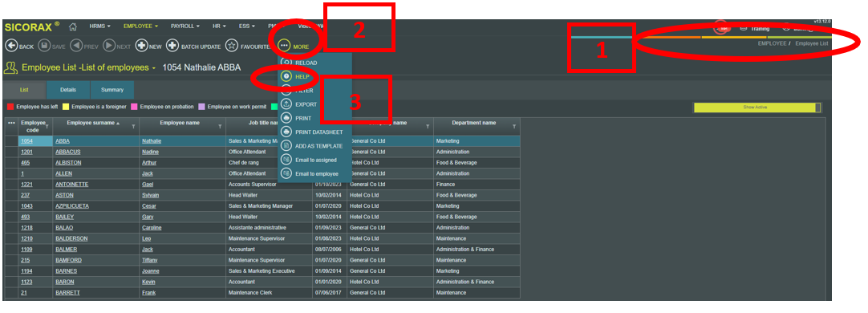Click the grid options dots header cell
The width and height of the screenshot is (868, 313).
click(11, 123)
